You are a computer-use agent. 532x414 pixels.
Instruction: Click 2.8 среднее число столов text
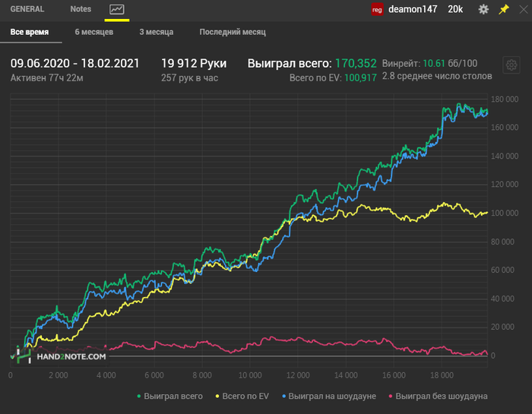click(x=437, y=76)
